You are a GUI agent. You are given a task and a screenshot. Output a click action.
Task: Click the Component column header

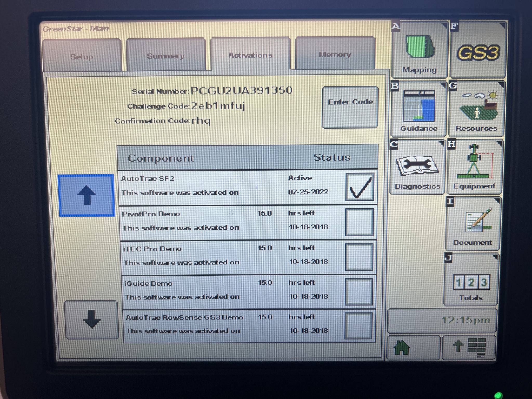pyautogui.click(x=161, y=158)
